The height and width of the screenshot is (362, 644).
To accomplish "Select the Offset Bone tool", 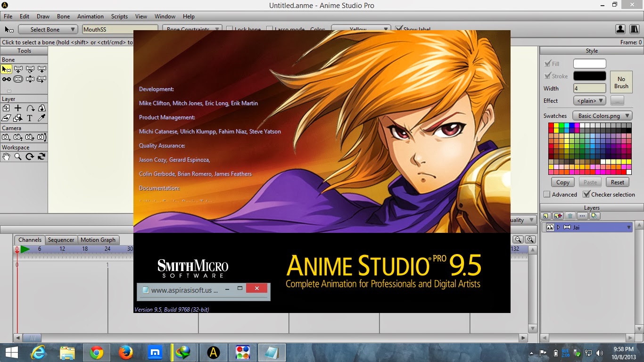I will (42, 79).
